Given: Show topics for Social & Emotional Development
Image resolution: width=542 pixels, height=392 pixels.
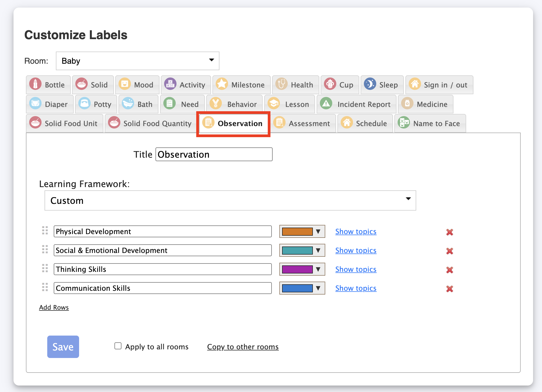Looking at the screenshot, I should [x=355, y=251].
